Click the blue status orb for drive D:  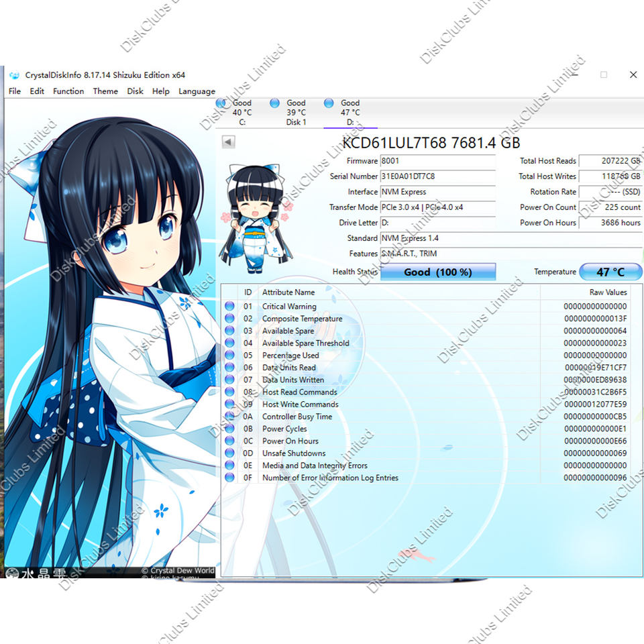pos(329,103)
